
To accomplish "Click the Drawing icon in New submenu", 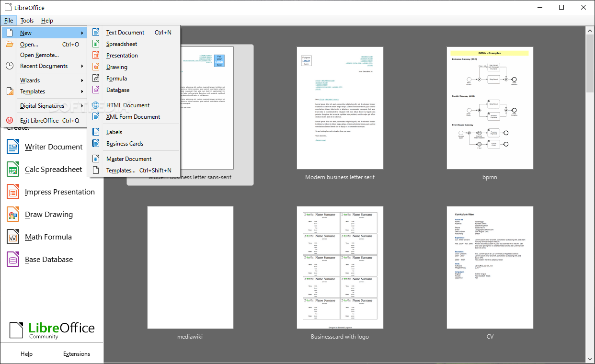I will click(96, 67).
